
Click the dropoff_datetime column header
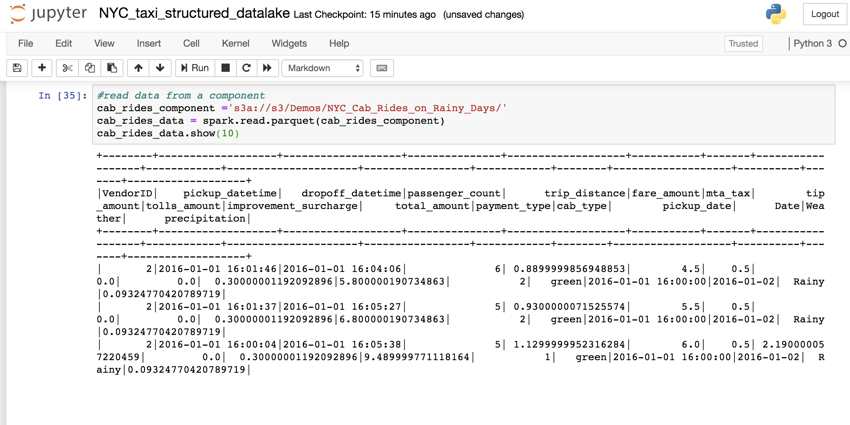coord(351,194)
